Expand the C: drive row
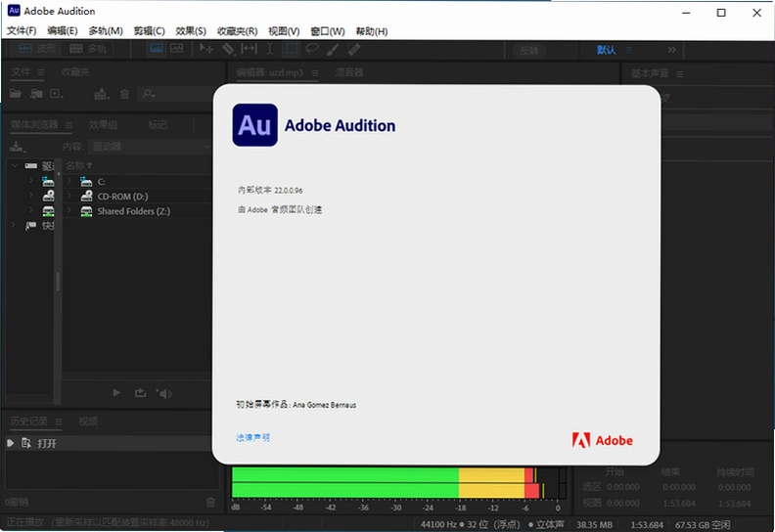 tap(69, 181)
